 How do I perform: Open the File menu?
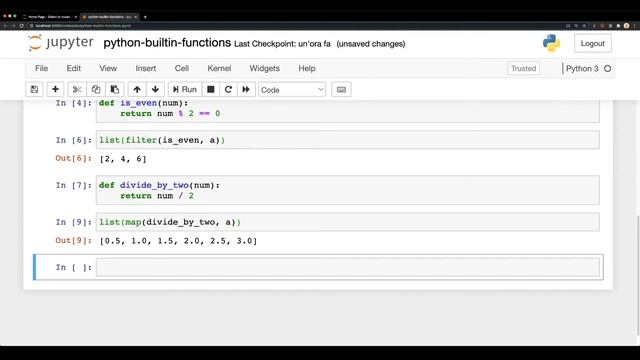41,68
